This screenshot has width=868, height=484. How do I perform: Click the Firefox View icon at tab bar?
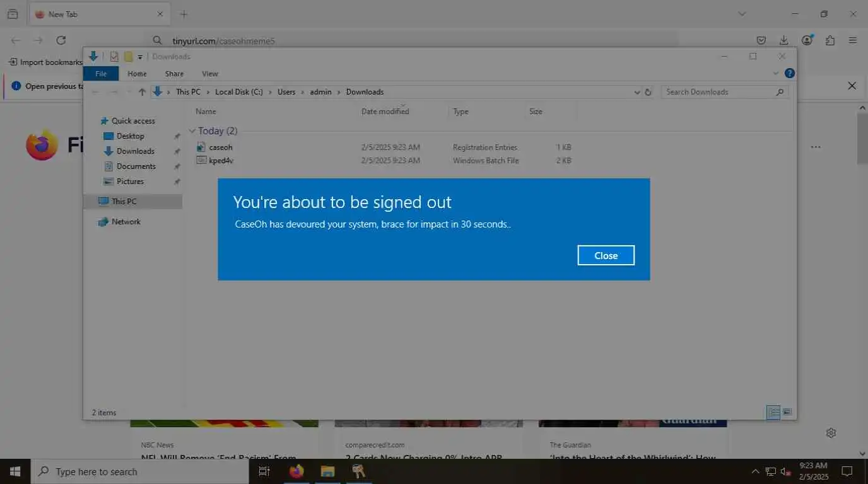pos(13,14)
